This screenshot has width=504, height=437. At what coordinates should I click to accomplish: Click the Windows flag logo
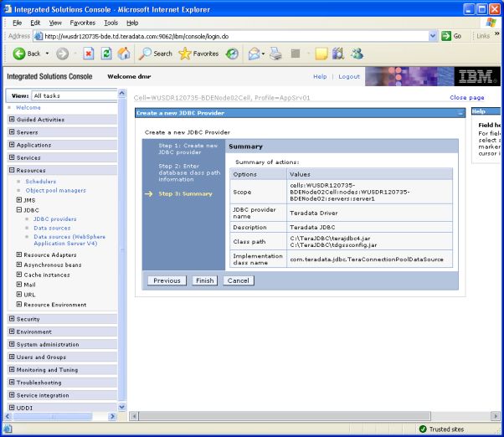[x=491, y=23]
